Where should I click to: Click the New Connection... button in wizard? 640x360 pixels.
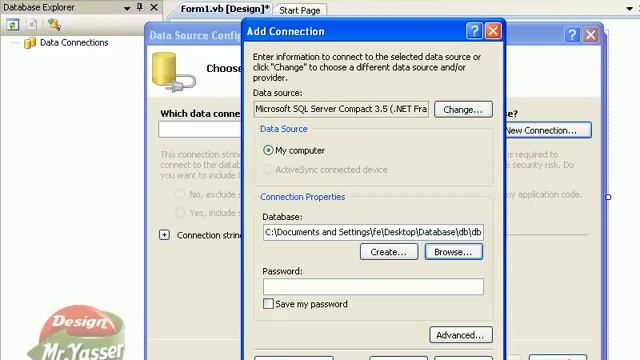548,130
